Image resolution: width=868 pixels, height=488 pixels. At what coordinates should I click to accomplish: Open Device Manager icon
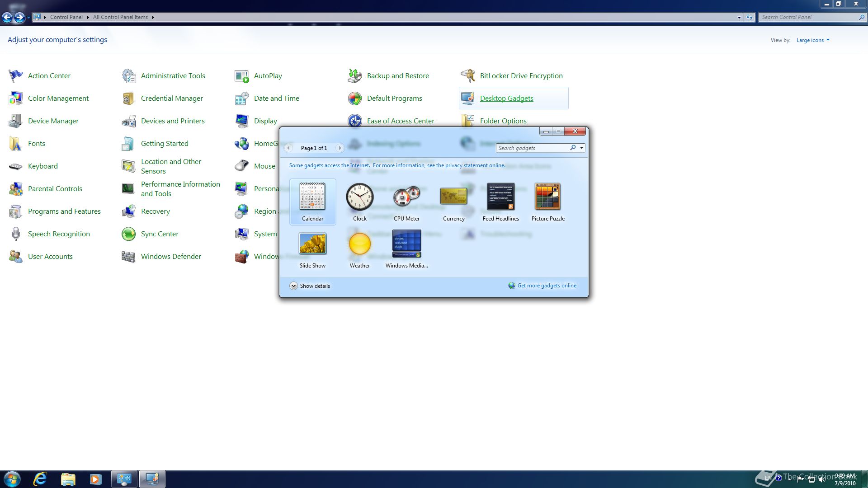tap(16, 121)
